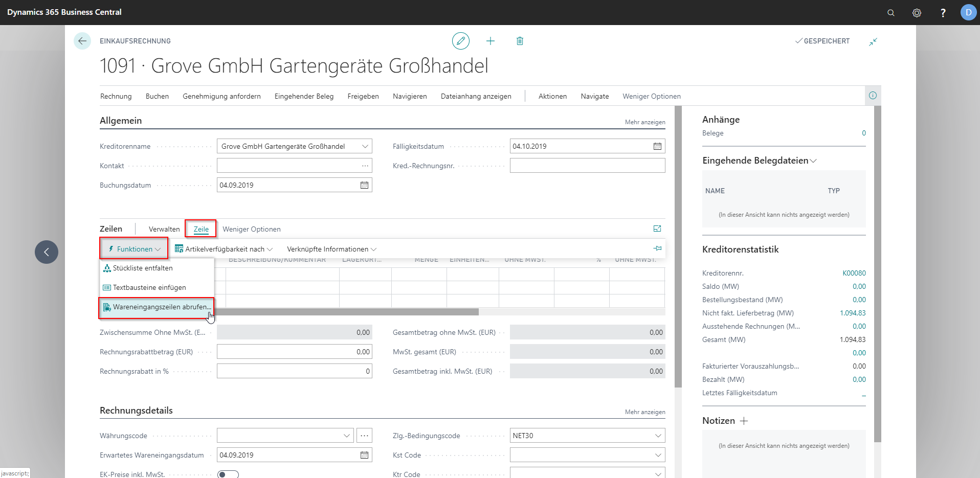Click lines grid horizontal scrollbar
The height and width of the screenshot is (478, 980).
tap(347, 312)
